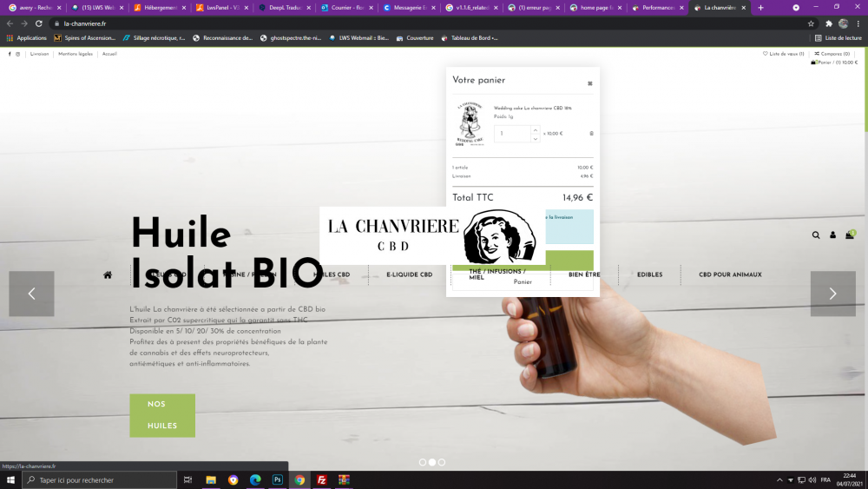Open FileZilla from taskbar
The height and width of the screenshot is (489, 868).
322,480
